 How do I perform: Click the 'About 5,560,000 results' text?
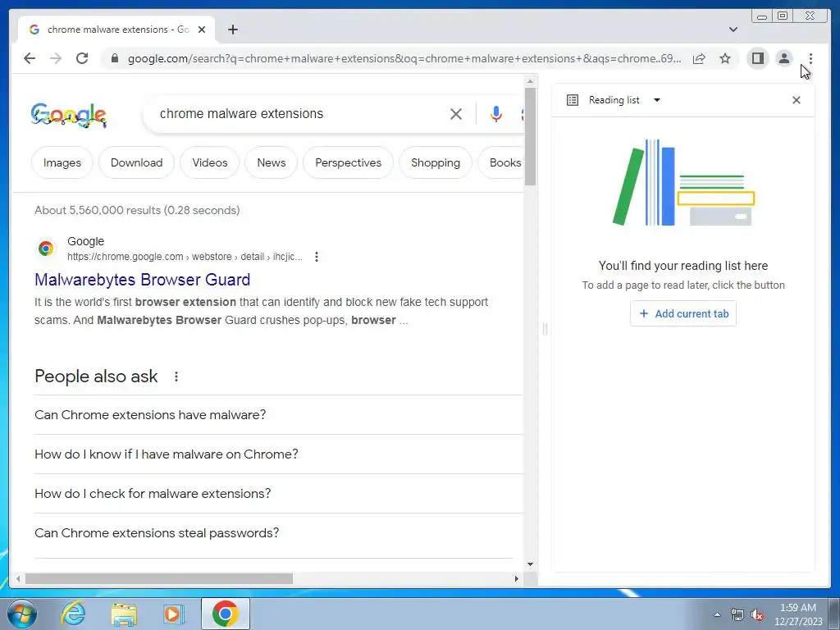click(x=137, y=210)
